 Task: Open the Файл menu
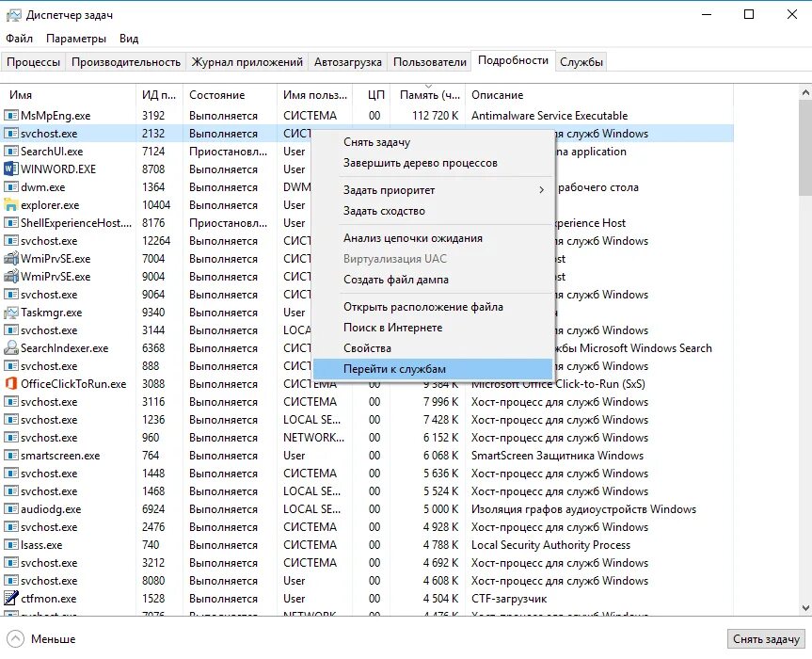coord(19,39)
